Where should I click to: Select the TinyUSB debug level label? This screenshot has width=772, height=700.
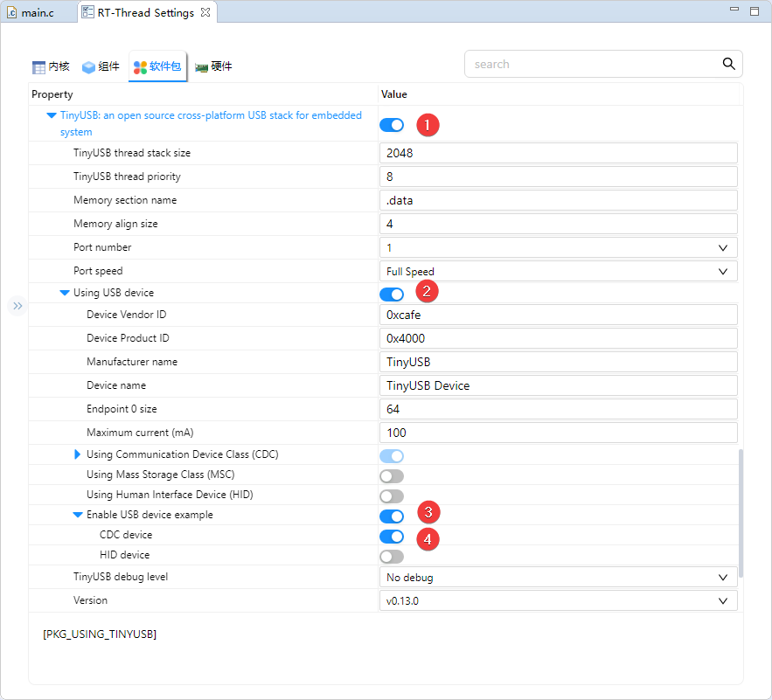point(121,577)
